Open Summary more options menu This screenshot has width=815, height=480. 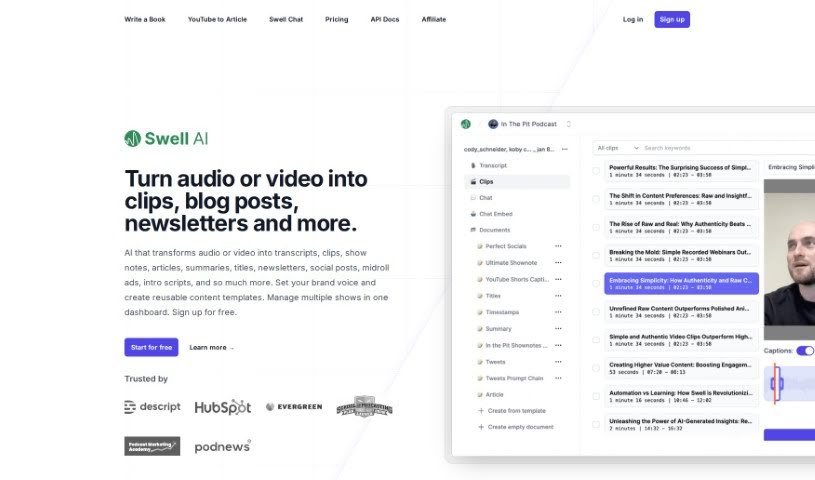click(x=558, y=329)
